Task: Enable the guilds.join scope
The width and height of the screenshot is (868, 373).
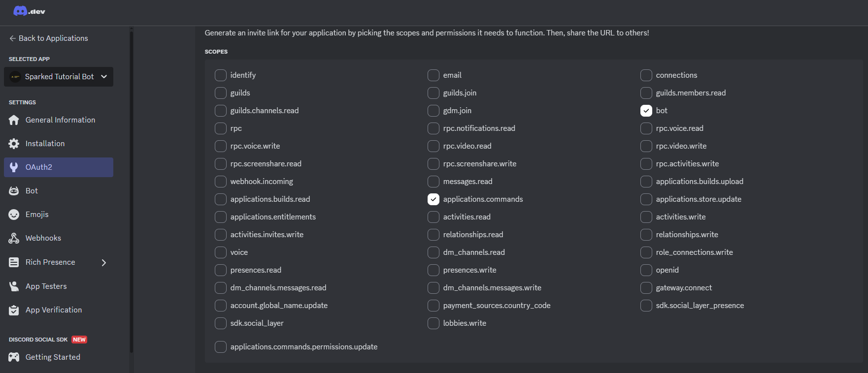Action: [x=434, y=93]
